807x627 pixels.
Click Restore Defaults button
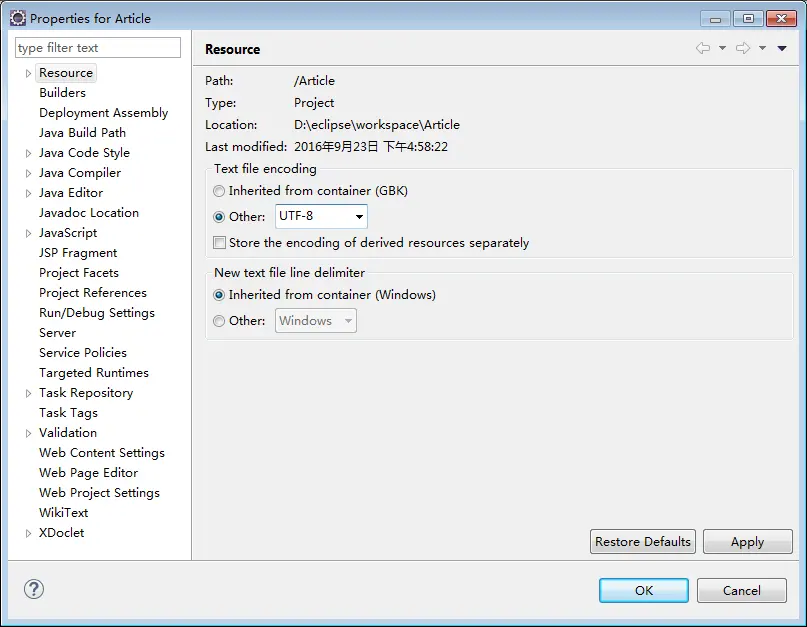point(643,542)
